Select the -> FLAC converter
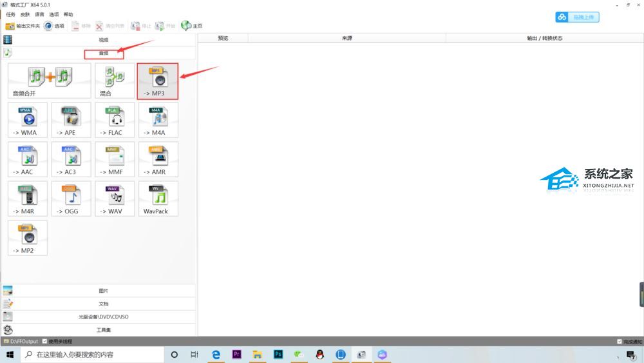644x363 pixels. tap(115, 120)
